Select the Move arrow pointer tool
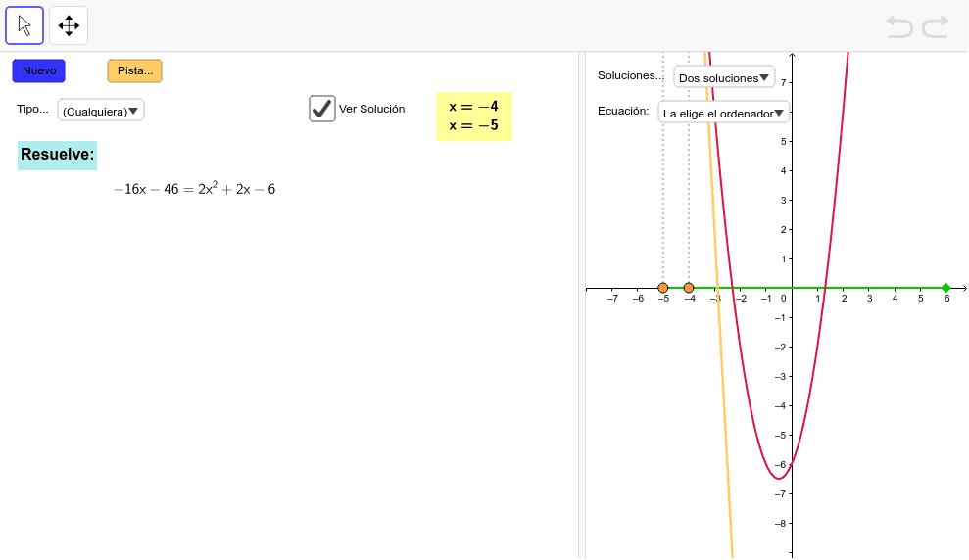The image size is (969, 560). pyautogui.click(x=24, y=25)
